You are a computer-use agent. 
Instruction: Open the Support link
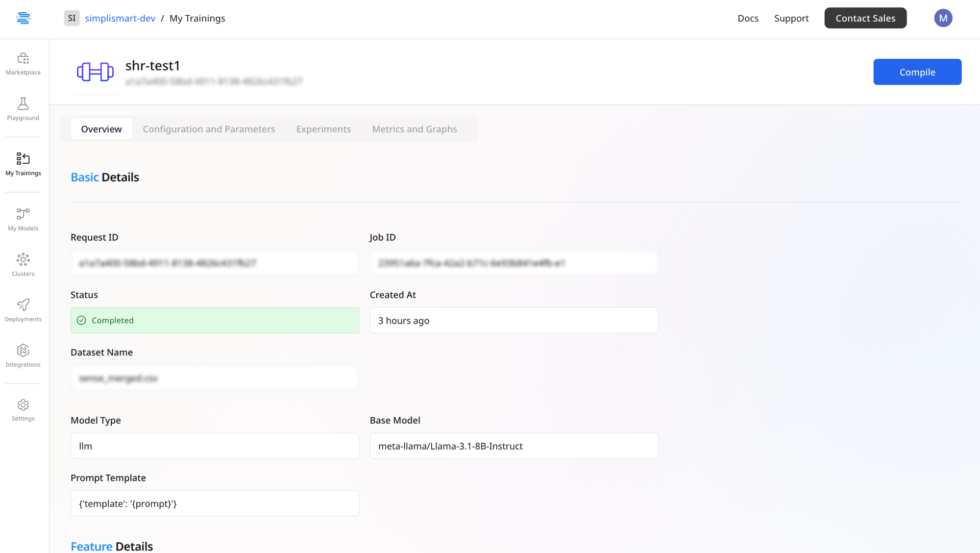(x=791, y=18)
